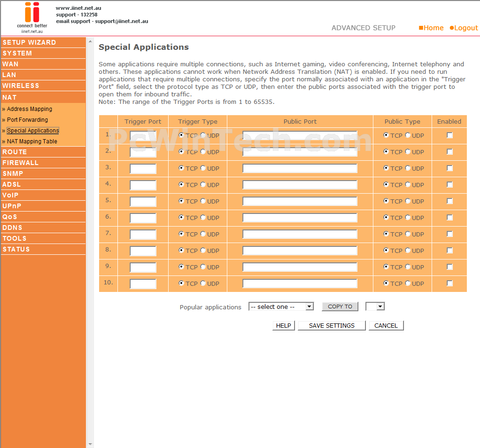
Task: Select TCP trigger type for row 2
Action: point(181,152)
